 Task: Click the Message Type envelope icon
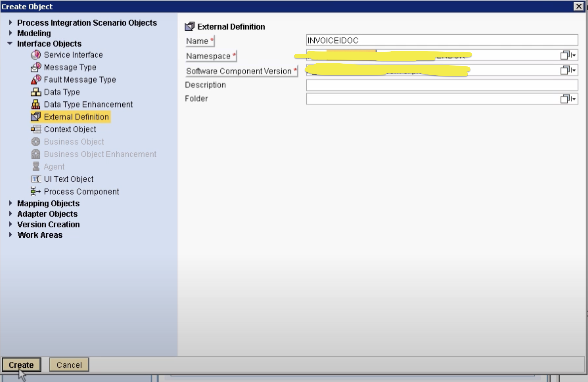[x=36, y=67]
